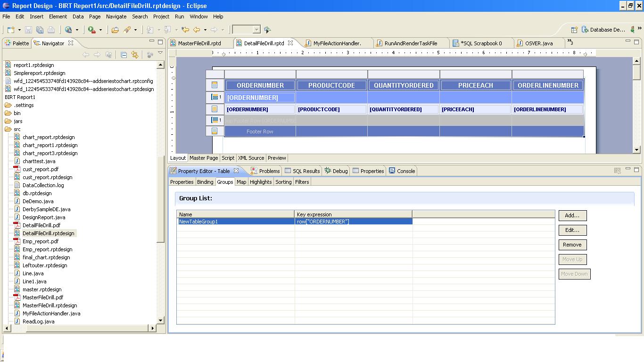Open the Navigator view menu triangle
644x362 pixels.
pos(160,53)
